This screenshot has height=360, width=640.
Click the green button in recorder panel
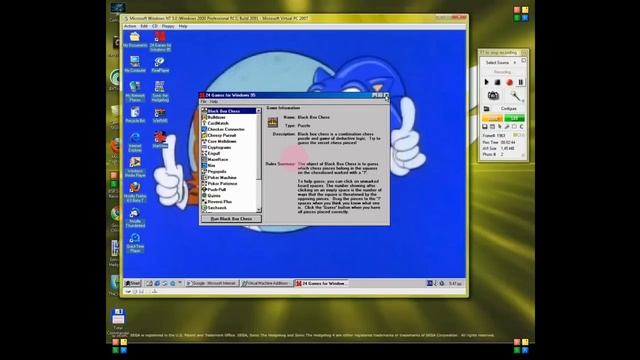(514, 118)
